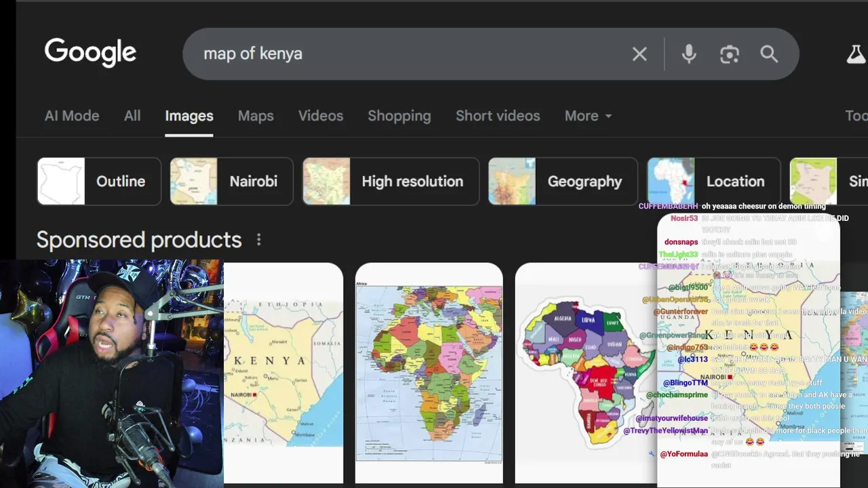Image resolution: width=868 pixels, height=488 pixels.
Task: Open the colorful Africa political map thumbnail
Action: point(429,373)
